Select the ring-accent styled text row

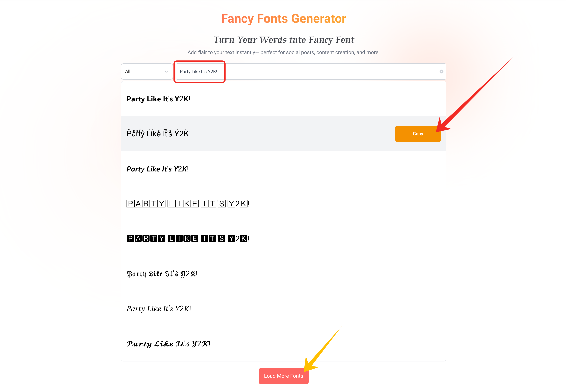click(283, 134)
